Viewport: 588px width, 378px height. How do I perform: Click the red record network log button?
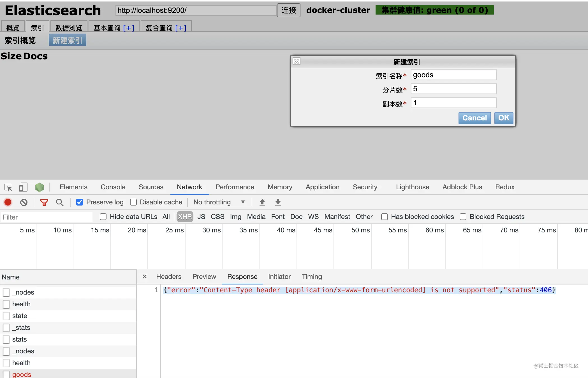(x=8, y=202)
